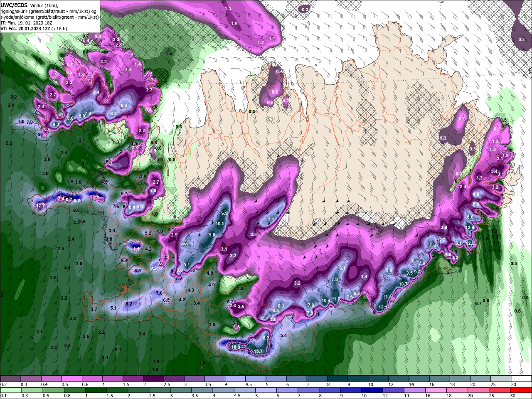Click the '15W' longitude label
This screenshot has height=399, width=532.
click(x=440, y=2)
